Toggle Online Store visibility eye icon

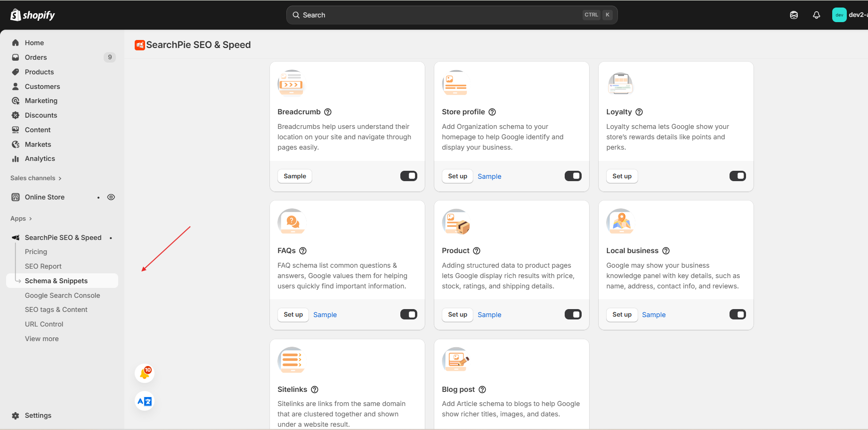(111, 197)
